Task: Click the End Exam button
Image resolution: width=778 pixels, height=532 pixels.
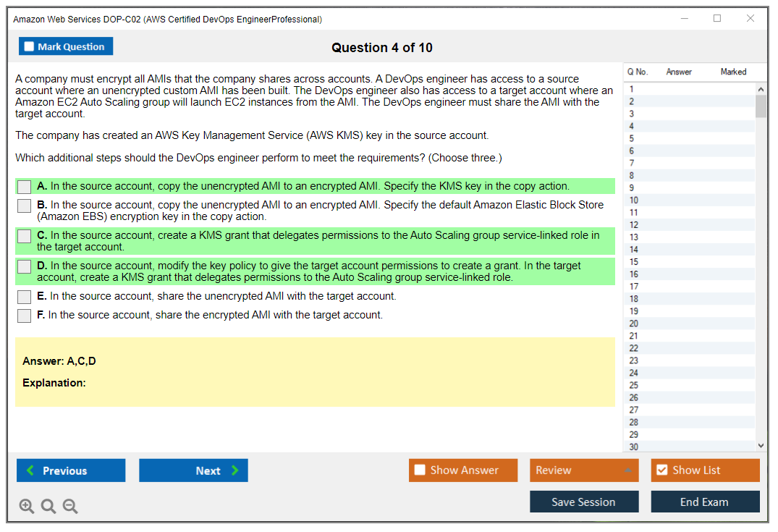Action: (704, 502)
